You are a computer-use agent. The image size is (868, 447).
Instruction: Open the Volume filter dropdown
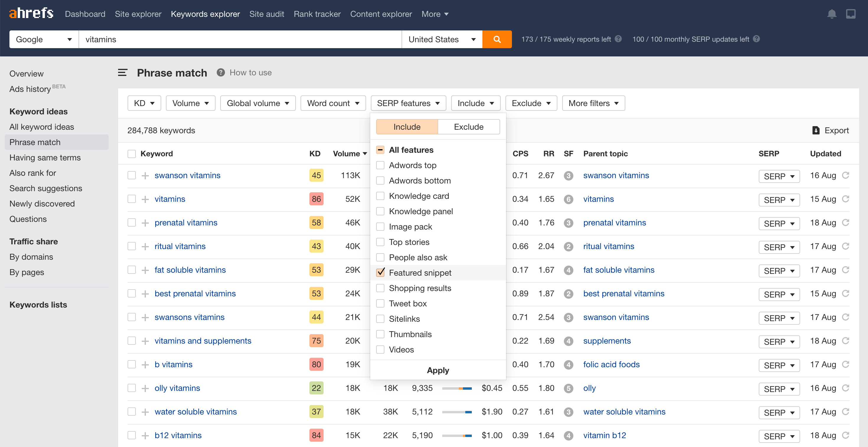(190, 103)
